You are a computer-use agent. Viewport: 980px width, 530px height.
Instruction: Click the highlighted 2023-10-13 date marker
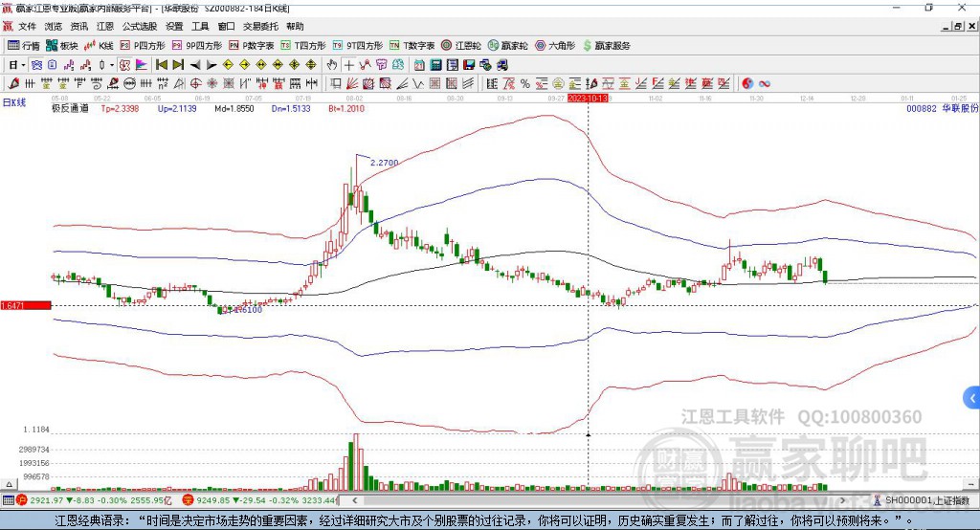pyautogui.click(x=588, y=99)
